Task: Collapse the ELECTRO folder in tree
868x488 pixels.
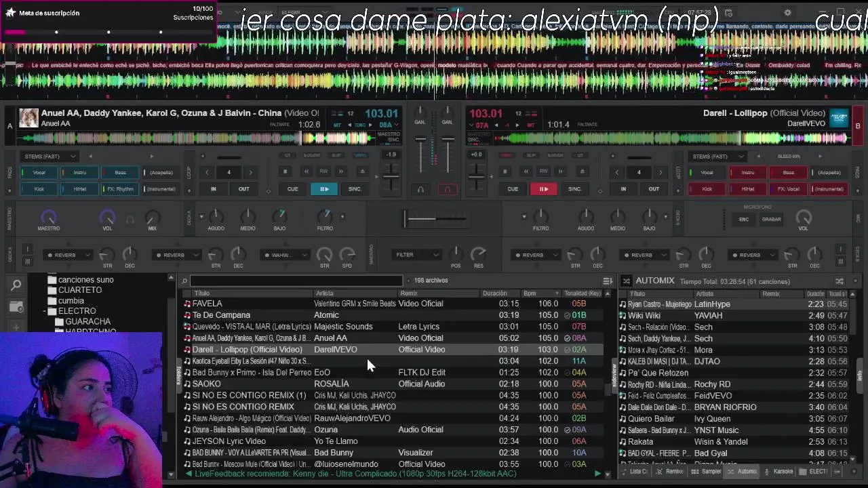Action: [45, 311]
